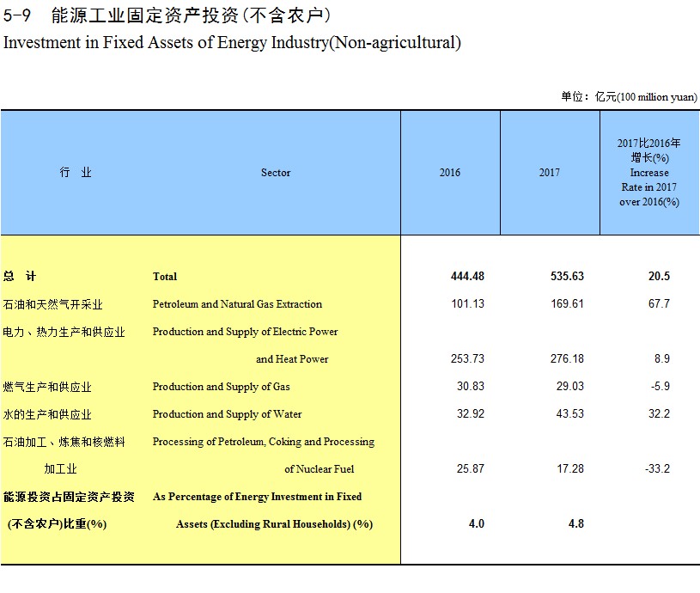Click the 'and Heat Power' text
Viewport: 700px width, 593px height.
tap(292, 359)
